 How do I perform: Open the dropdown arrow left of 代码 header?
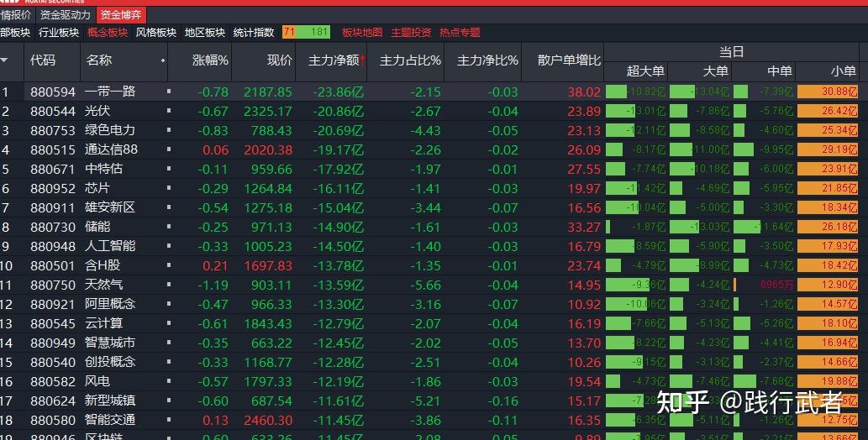click(x=5, y=60)
